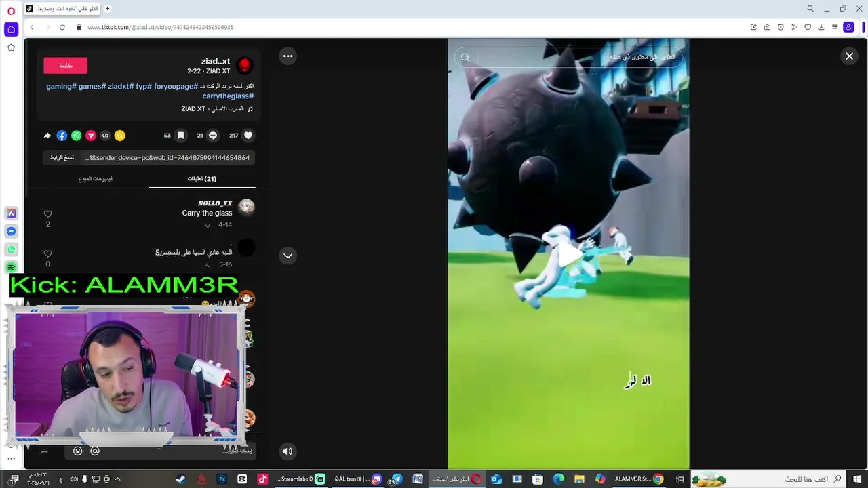
Task: Open WhatsApp in Opera sidebar
Action: click(11, 249)
